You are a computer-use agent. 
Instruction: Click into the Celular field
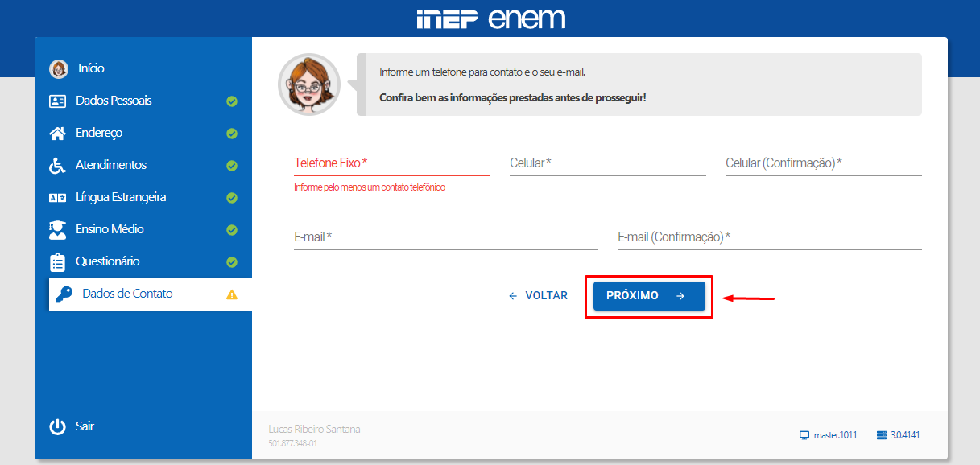(607, 163)
